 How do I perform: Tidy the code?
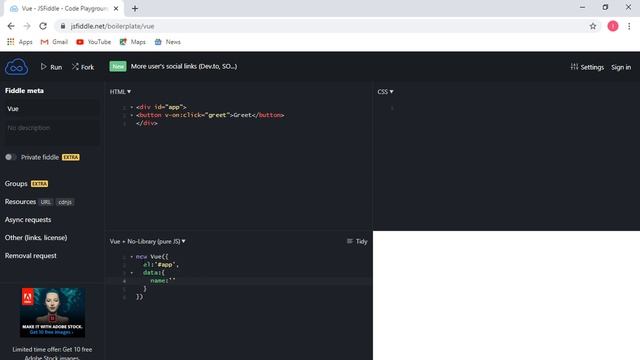(357, 241)
